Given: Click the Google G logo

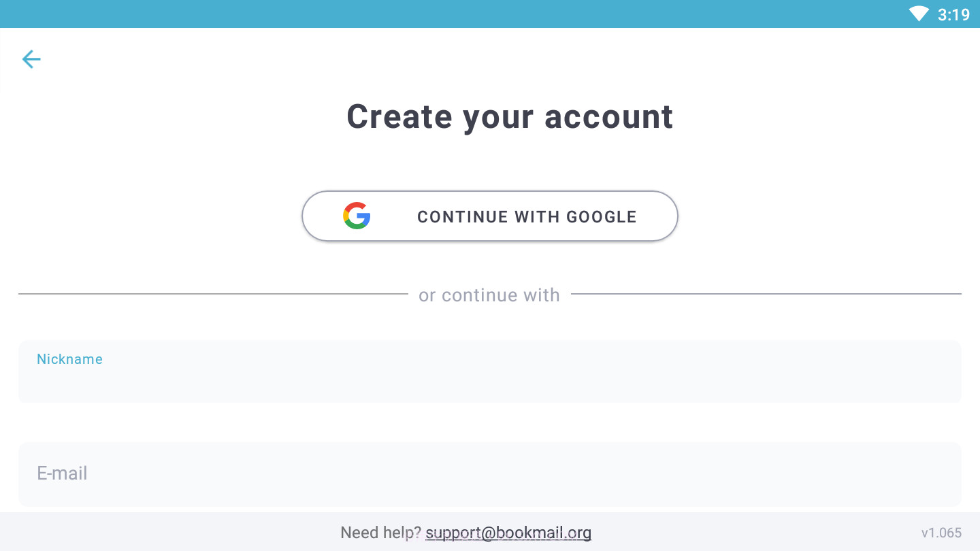Looking at the screenshot, I should point(357,216).
